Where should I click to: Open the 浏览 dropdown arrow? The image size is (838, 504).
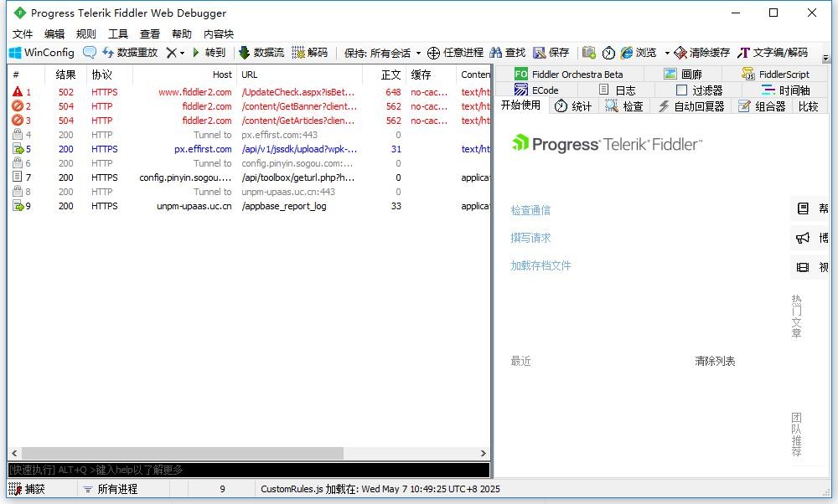[x=667, y=53]
